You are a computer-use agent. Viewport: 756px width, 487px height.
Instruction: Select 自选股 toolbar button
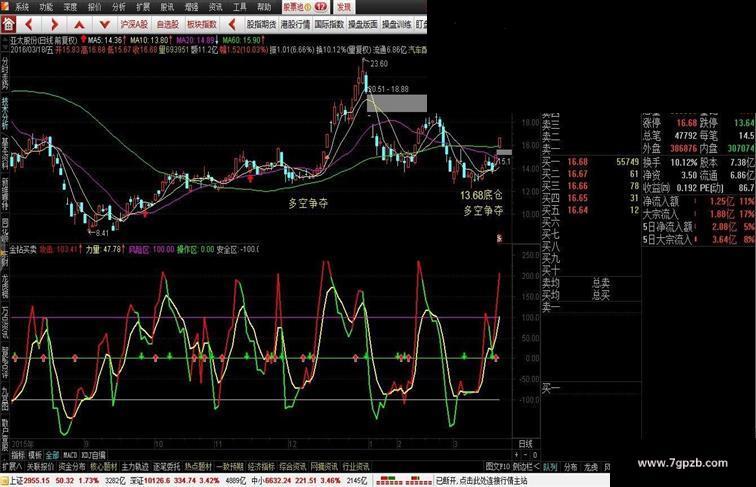pyautogui.click(x=168, y=24)
